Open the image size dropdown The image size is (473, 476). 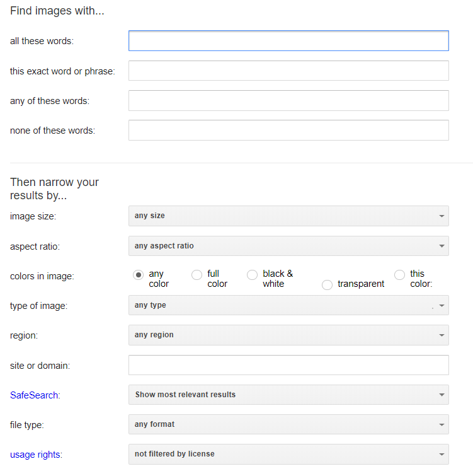pyautogui.click(x=288, y=216)
